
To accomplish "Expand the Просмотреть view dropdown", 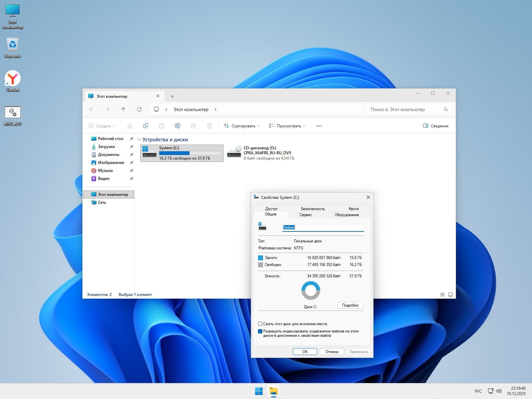I will coord(287,126).
